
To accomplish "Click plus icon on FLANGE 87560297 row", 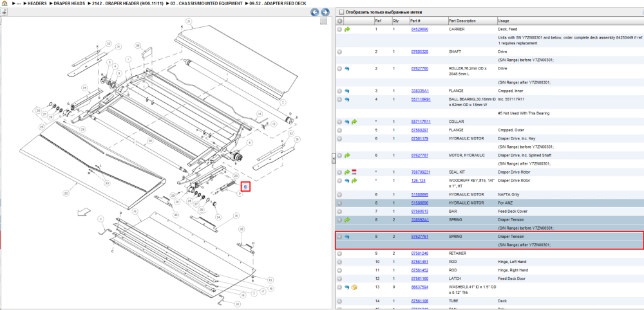I will [339, 130].
